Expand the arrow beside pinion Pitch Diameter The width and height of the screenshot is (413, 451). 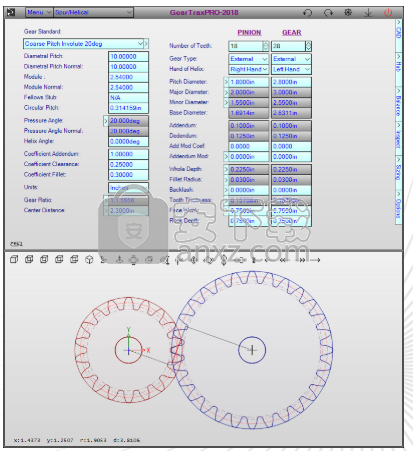point(226,82)
